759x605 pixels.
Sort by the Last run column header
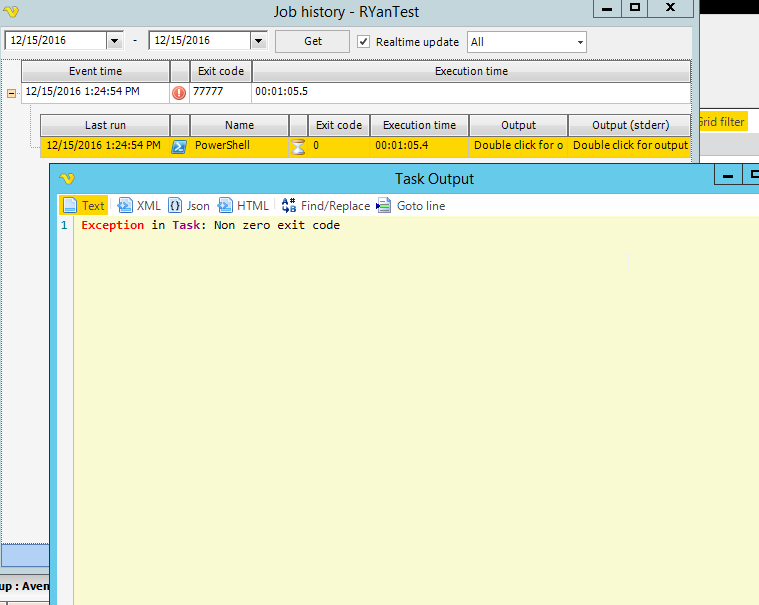click(105, 125)
